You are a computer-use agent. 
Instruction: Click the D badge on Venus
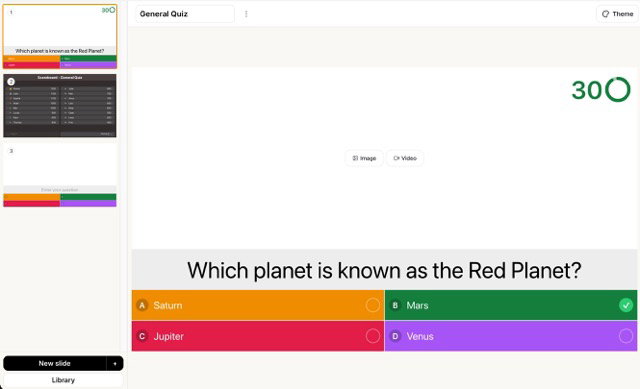pyautogui.click(x=395, y=336)
